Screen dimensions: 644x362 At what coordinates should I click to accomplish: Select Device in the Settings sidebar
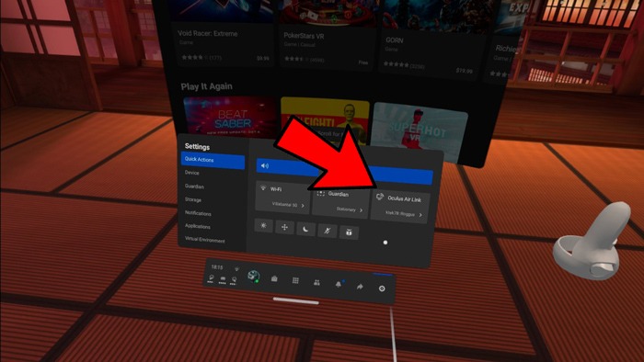[x=191, y=173]
